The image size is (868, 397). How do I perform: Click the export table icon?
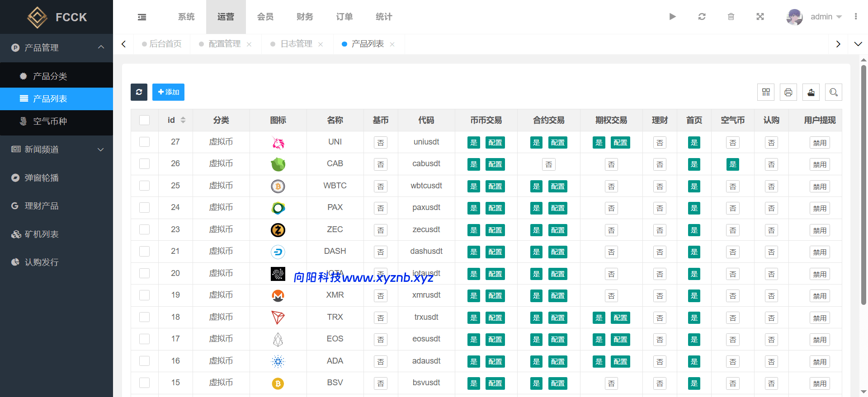[811, 92]
